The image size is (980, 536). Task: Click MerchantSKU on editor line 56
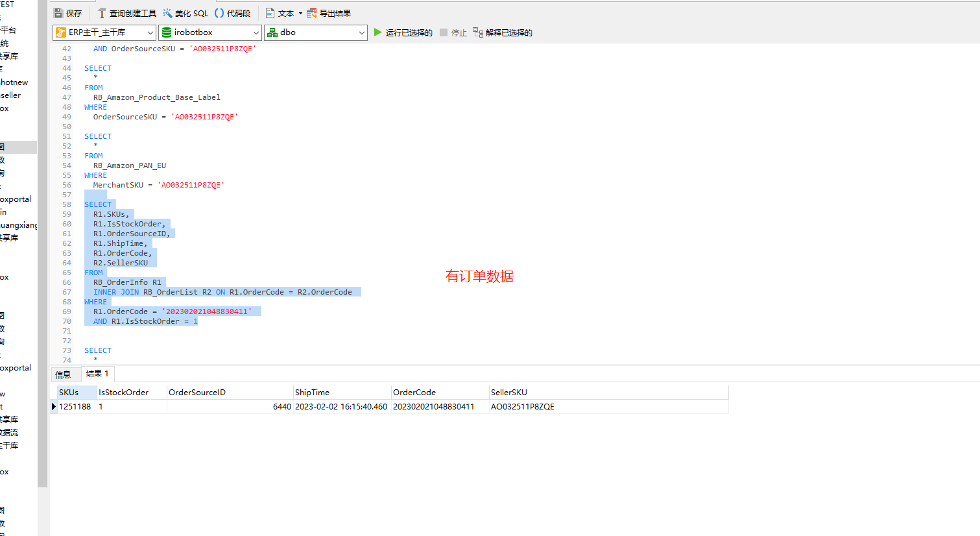[118, 185]
